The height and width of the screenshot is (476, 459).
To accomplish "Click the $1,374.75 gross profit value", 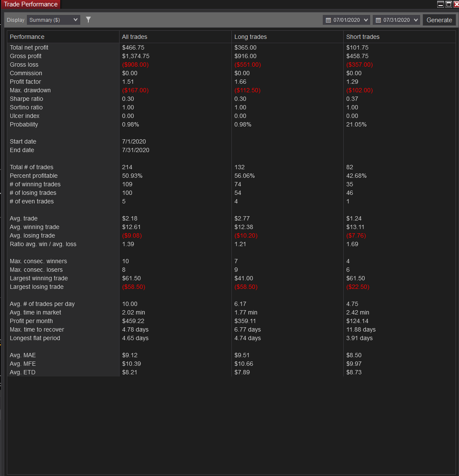I will point(136,56).
